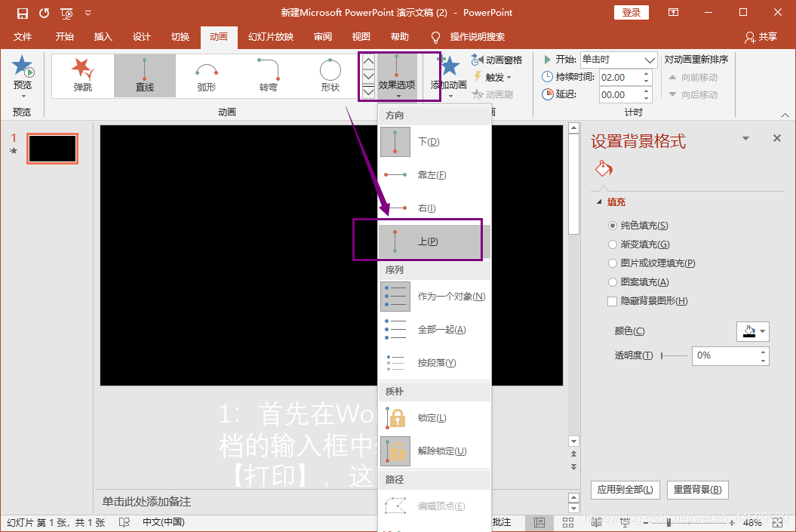
Task: Switch to the 切换 Transitions tab
Action: coord(180,36)
